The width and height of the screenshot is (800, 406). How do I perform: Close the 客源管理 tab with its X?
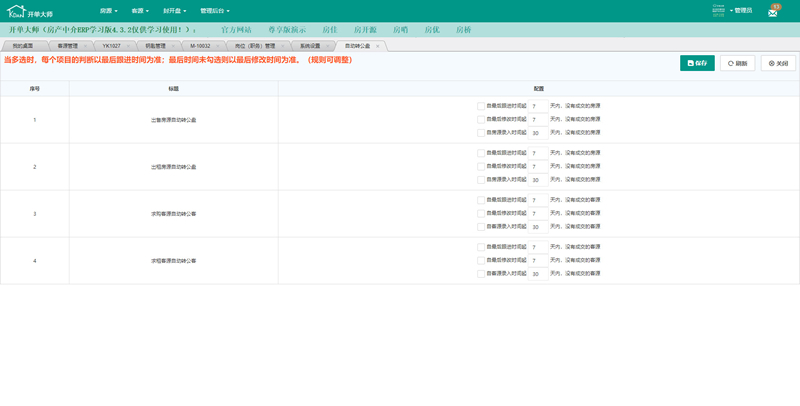(x=84, y=46)
